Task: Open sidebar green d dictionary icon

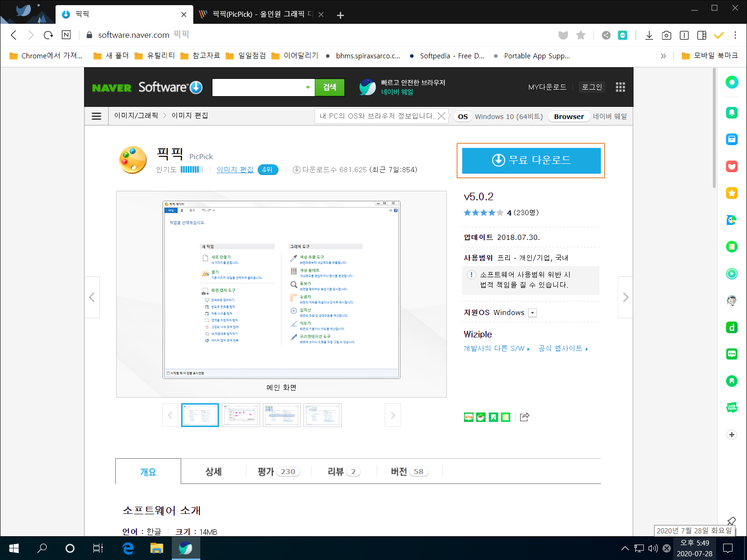Action: (x=732, y=328)
